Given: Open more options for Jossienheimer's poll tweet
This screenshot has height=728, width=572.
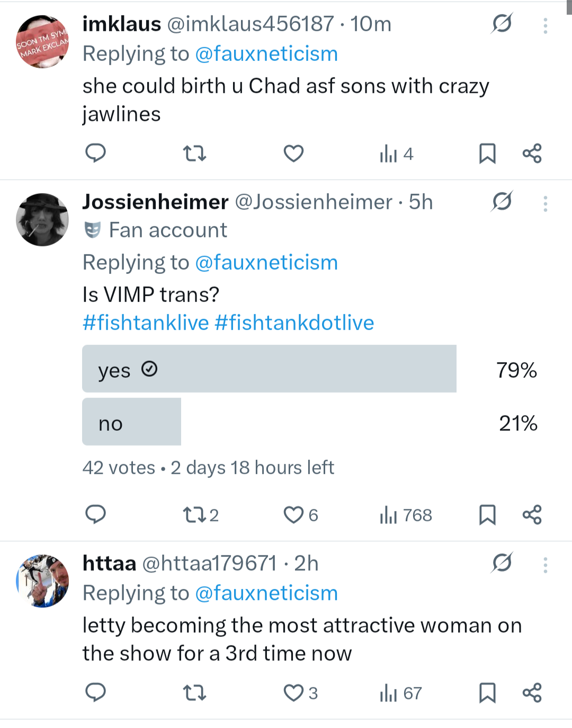Looking at the screenshot, I should coord(545,204).
